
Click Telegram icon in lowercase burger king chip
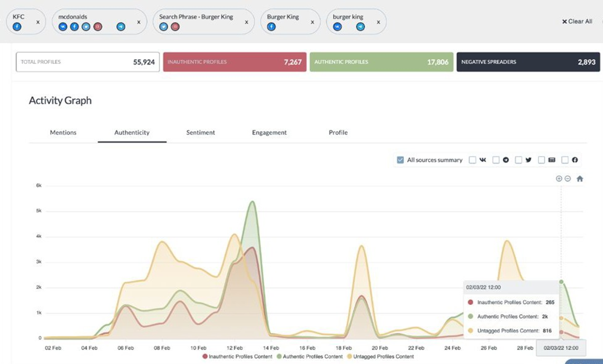coord(360,27)
